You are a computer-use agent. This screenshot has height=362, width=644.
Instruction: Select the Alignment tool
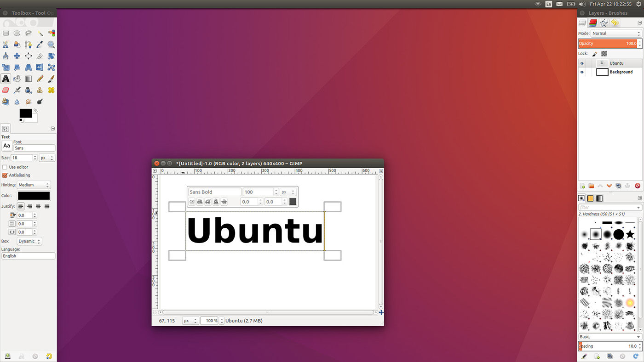click(29, 56)
